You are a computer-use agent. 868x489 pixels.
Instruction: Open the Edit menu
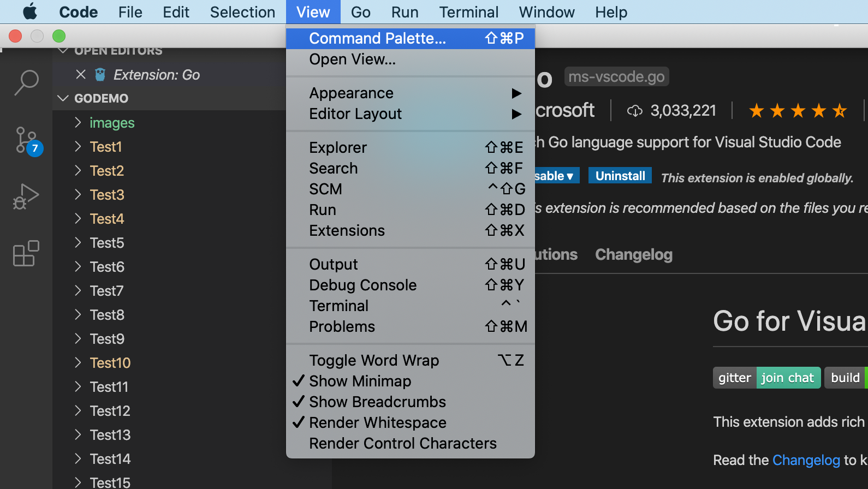pos(176,12)
